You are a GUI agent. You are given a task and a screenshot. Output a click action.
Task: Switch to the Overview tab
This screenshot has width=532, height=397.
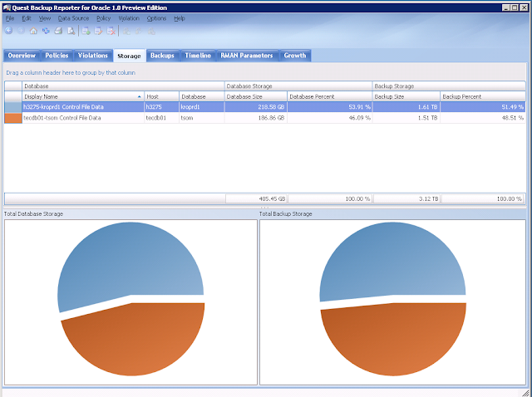[22, 56]
